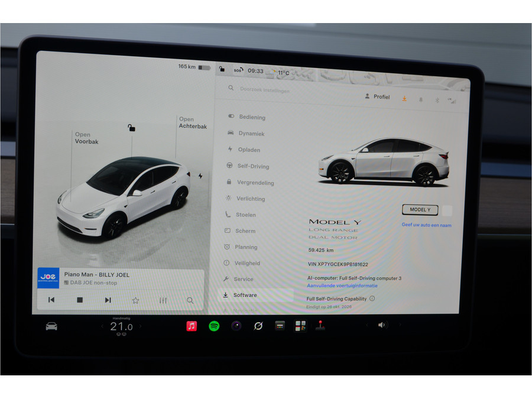The height and width of the screenshot is (399, 532).
Task: Tap the 21.0 temperature setting
Action: (121, 326)
